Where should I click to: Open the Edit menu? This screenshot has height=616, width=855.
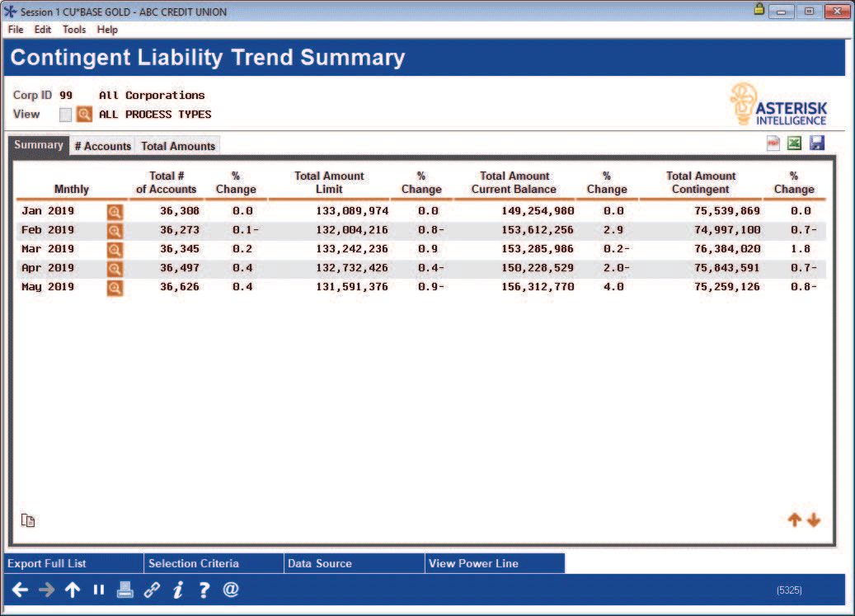click(x=43, y=30)
